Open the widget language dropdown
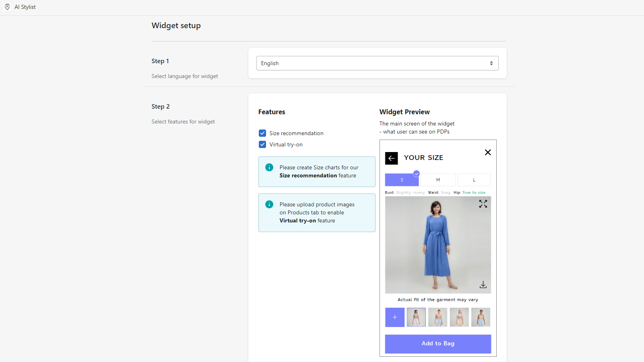The height and width of the screenshot is (362, 644). [x=377, y=63]
